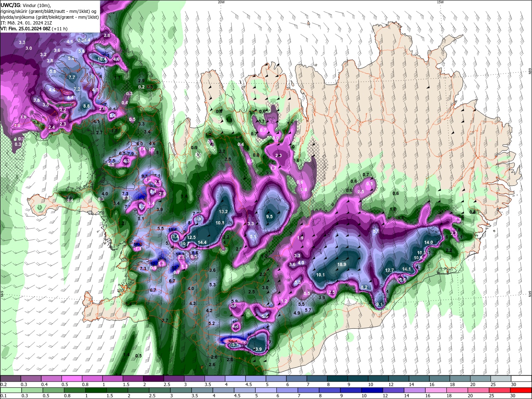Screen dimensions: 532x399
Task: Click the 9.5 precipitation value on map
Action: 269,217
